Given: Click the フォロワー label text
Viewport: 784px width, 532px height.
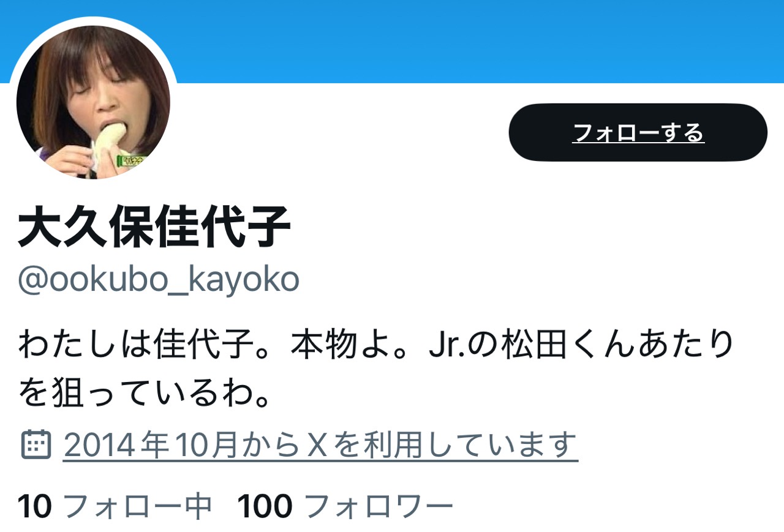Looking at the screenshot, I should coord(379,506).
